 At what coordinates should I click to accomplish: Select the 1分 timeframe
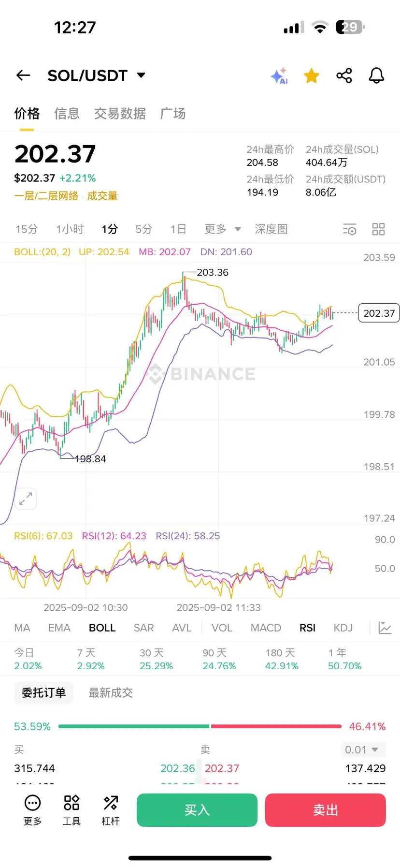110,229
